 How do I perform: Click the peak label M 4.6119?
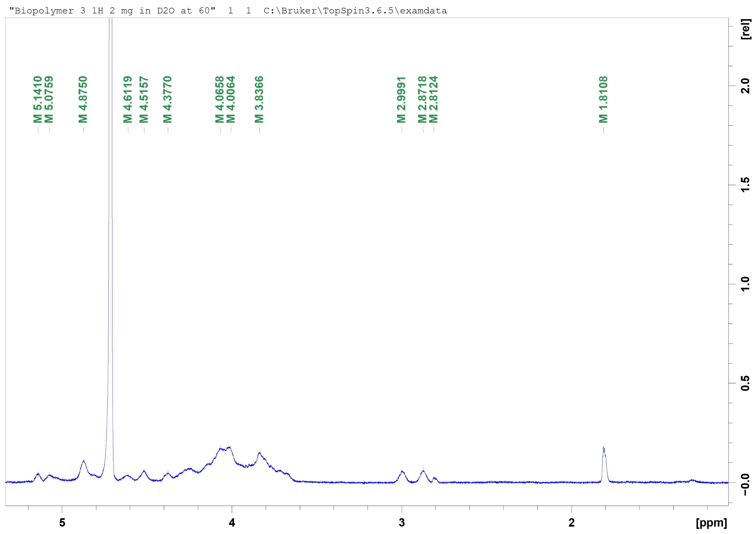[128, 100]
